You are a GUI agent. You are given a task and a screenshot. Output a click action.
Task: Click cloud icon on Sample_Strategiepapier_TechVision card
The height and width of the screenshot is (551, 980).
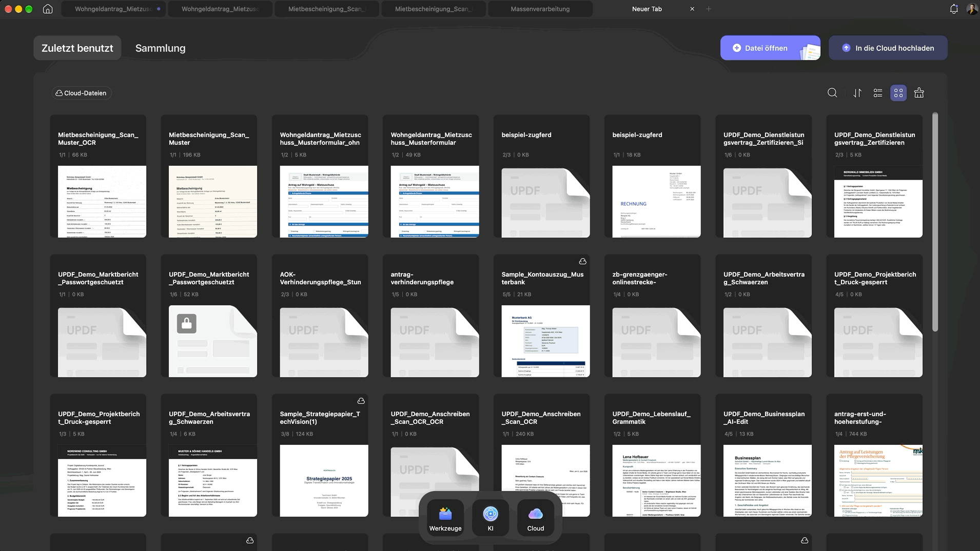(x=361, y=401)
